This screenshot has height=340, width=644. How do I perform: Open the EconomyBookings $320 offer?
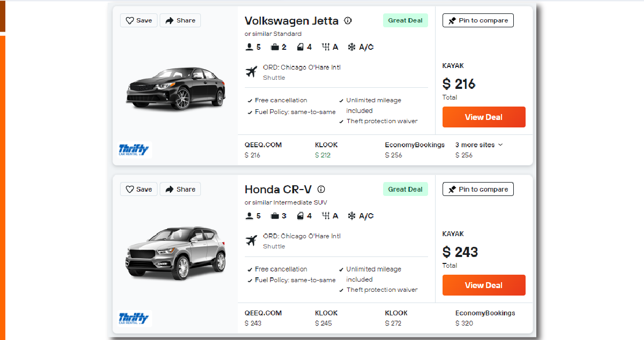pyautogui.click(x=485, y=318)
